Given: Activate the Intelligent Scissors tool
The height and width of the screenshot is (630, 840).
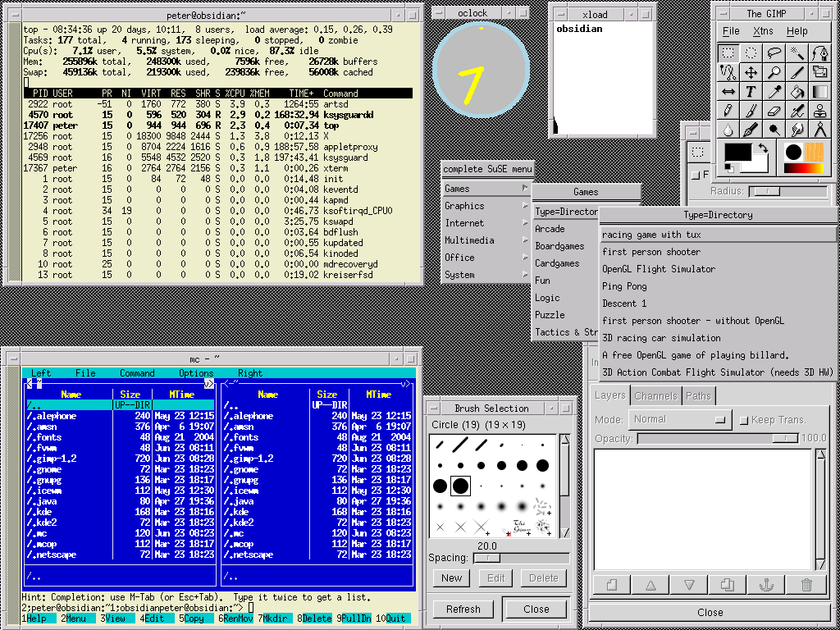Looking at the screenshot, I should click(728, 72).
